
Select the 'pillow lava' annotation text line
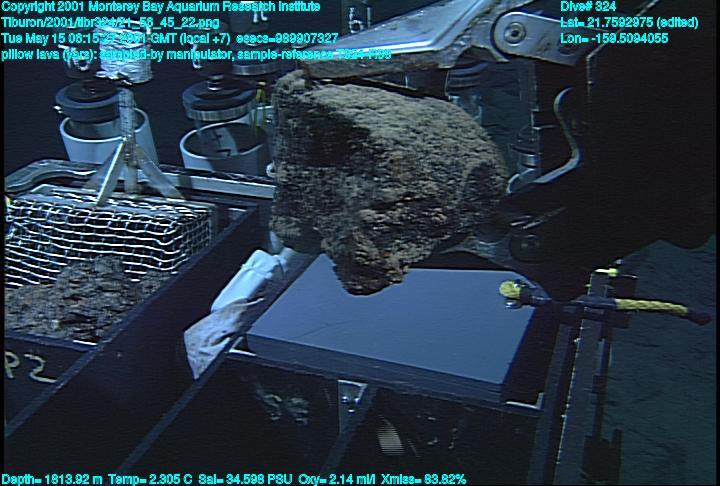197,54
